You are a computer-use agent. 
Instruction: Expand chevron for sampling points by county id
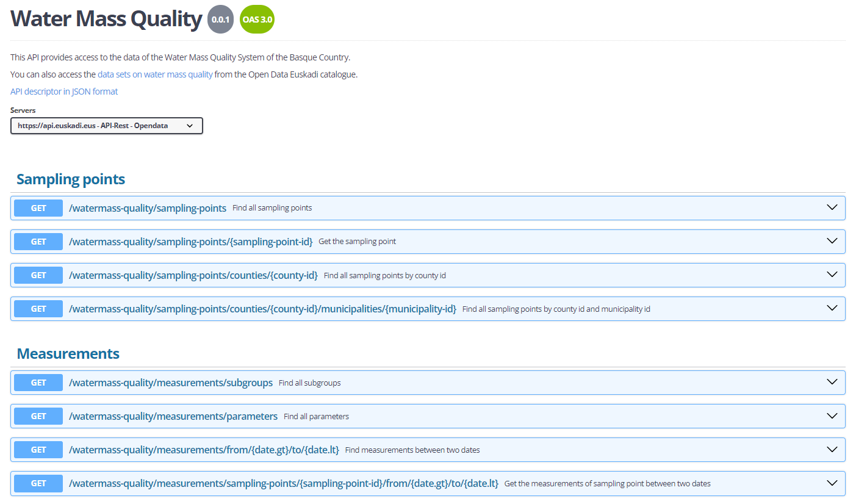tap(832, 275)
